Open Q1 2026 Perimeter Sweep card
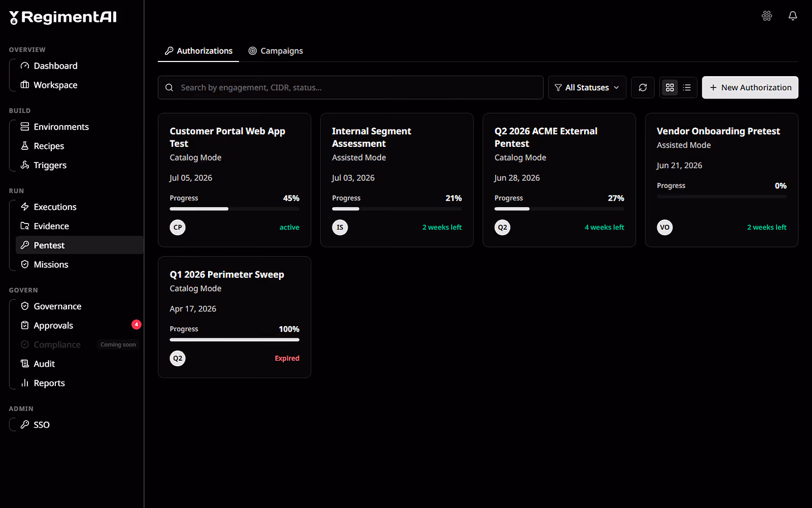The height and width of the screenshot is (508, 812). [234, 317]
